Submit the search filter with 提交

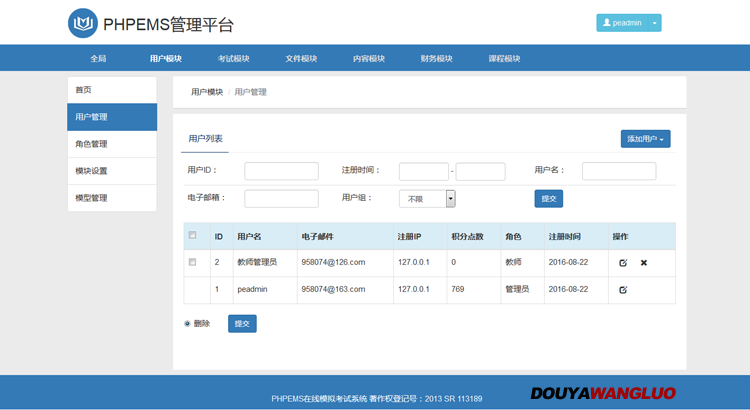point(549,199)
